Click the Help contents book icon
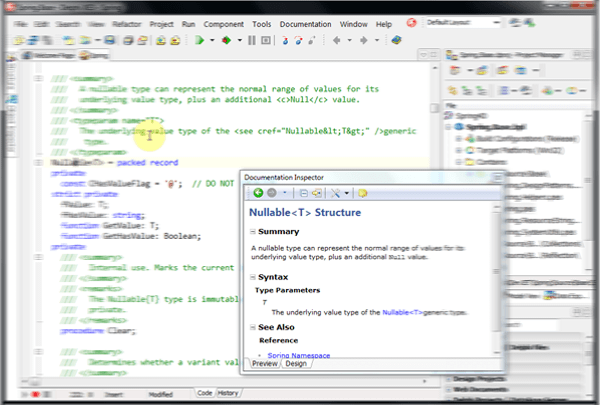This screenshot has height=405, width=600. (396, 40)
